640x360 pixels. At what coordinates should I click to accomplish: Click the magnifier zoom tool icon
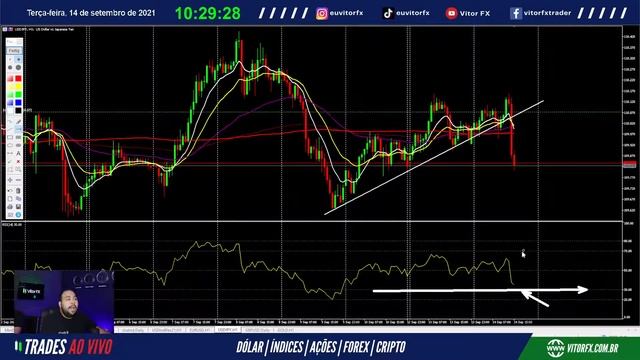[18, 169]
